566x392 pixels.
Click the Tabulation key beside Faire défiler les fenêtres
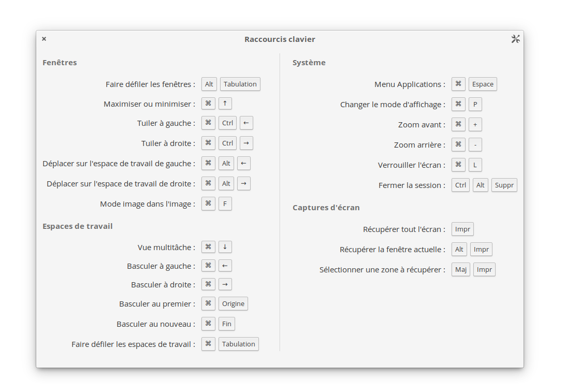[240, 84]
